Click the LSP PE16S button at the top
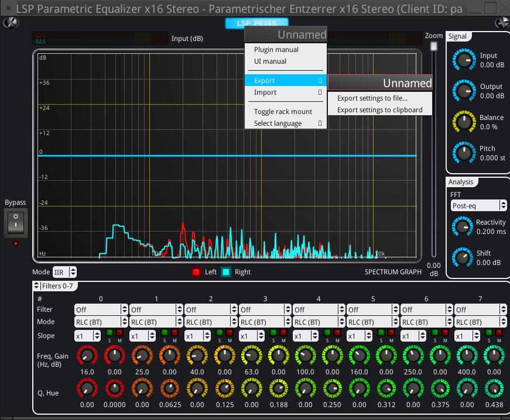The image size is (510, 420). click(x=256, y=23)
